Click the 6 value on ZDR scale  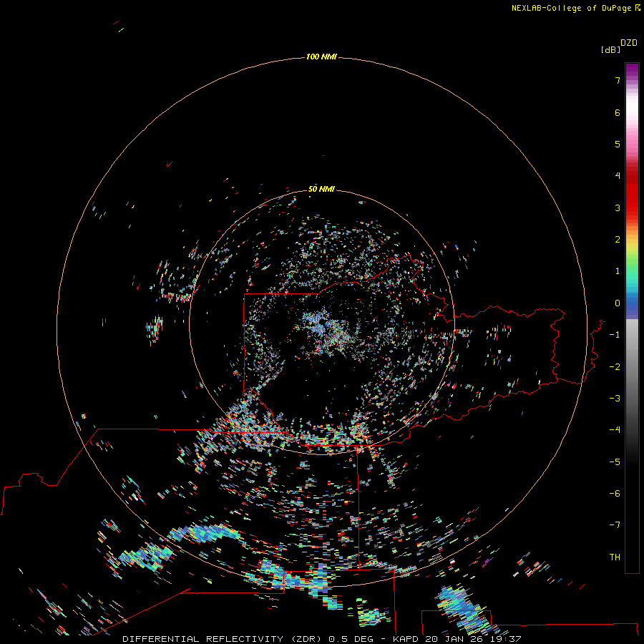[x=618, y=112]
